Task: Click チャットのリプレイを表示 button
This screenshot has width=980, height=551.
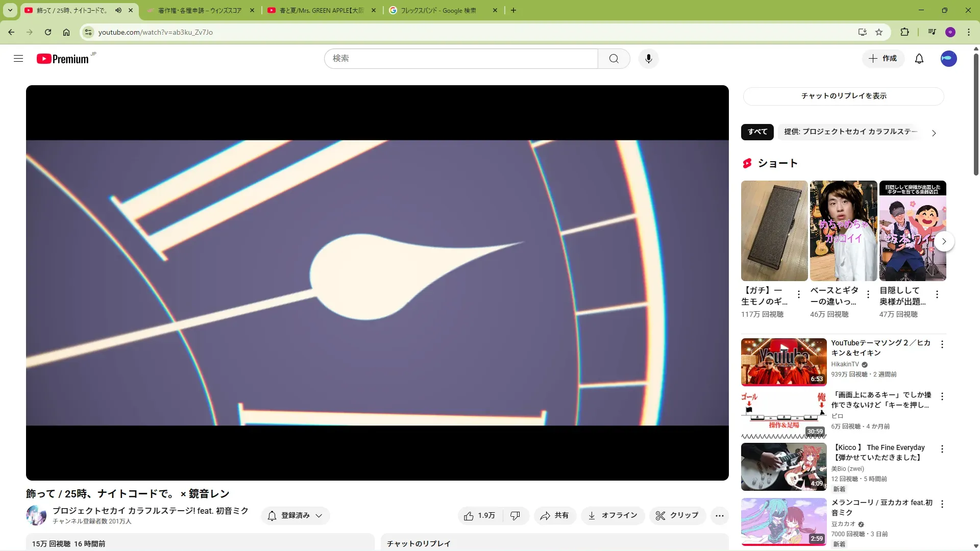Action: click(843, 96)
